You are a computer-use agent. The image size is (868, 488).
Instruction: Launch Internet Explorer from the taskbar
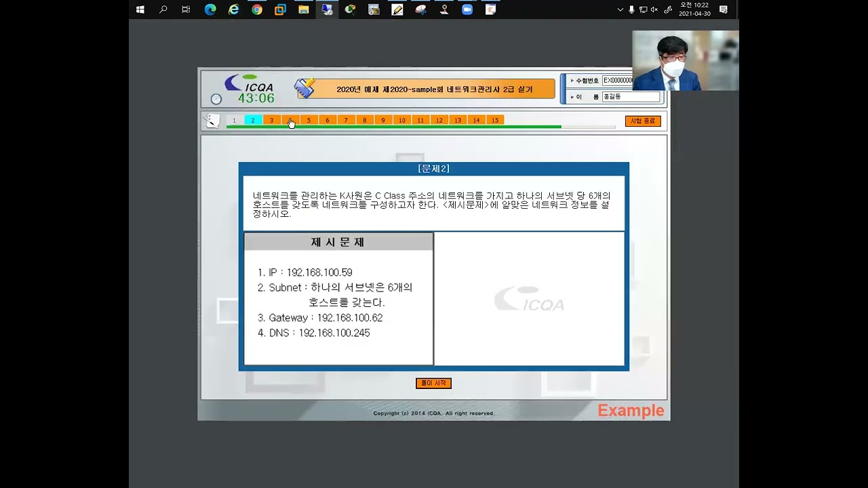(234, 9)
